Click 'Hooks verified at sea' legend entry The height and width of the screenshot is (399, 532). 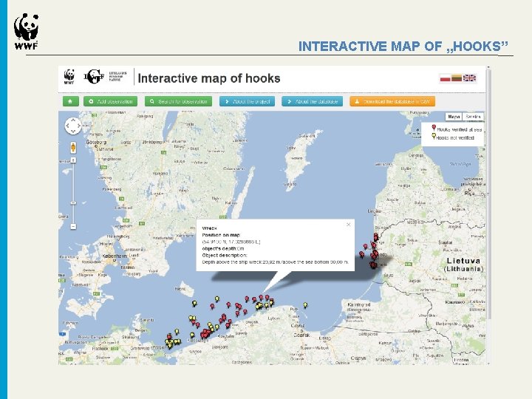point(457,129)
